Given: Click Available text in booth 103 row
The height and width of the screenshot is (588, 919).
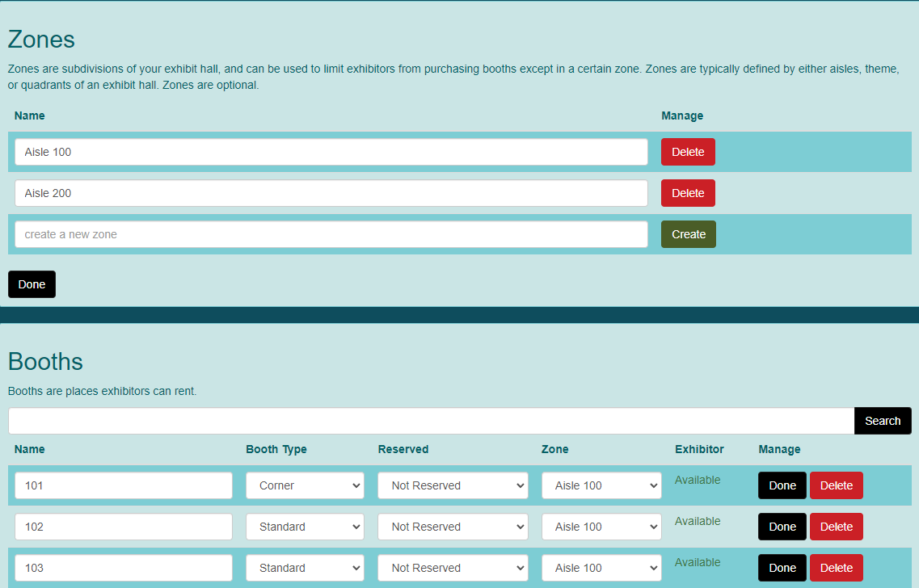Looking at the screenshot, I should tap(698, 561).
